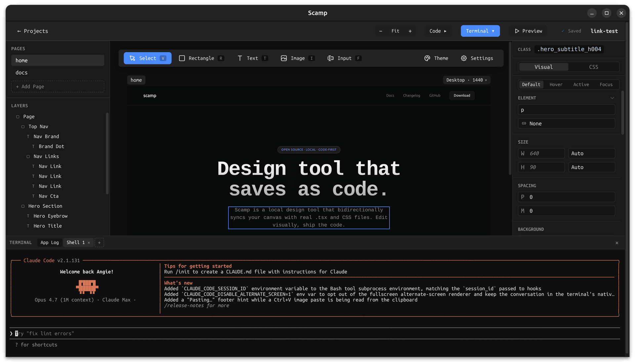Click the hero title heading on canvas
The image size is (635, 364).
309,179
